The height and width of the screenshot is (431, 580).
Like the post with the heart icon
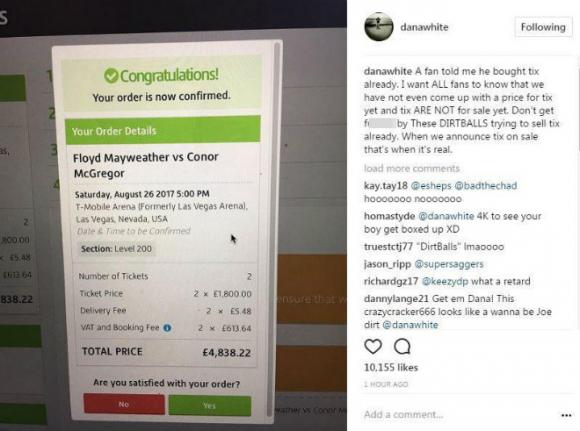(373, 346)
